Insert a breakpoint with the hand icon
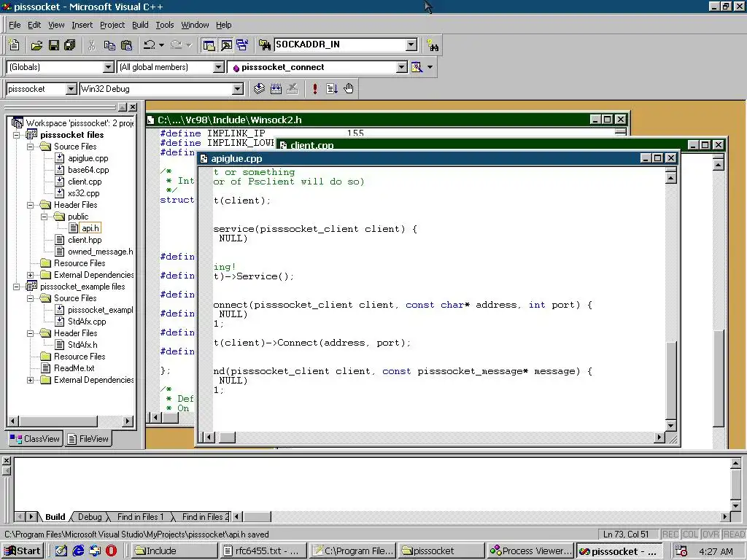Viewport: 747px width, 560px height. click(349, 88)
